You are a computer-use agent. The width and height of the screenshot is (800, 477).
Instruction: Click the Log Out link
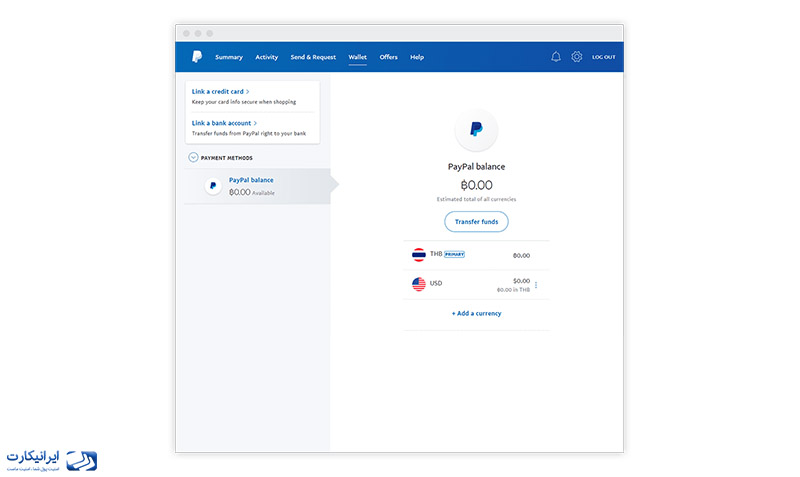[x=604, y=57]
